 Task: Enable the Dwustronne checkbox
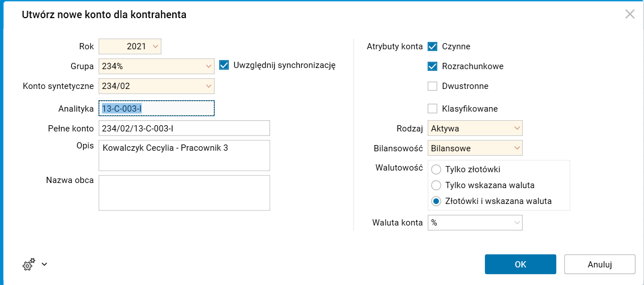[433, 86]
